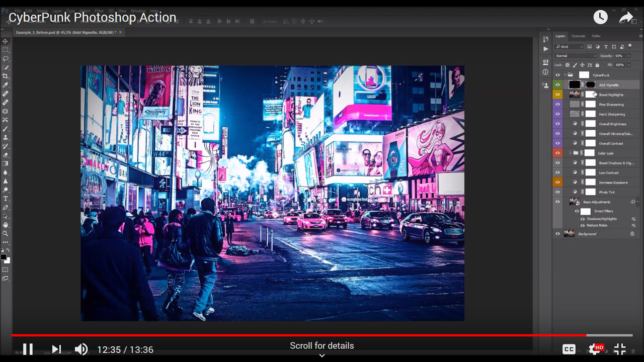
Task: Toggle Shadows/Highlights smart filter visibility
Action: 583,219
